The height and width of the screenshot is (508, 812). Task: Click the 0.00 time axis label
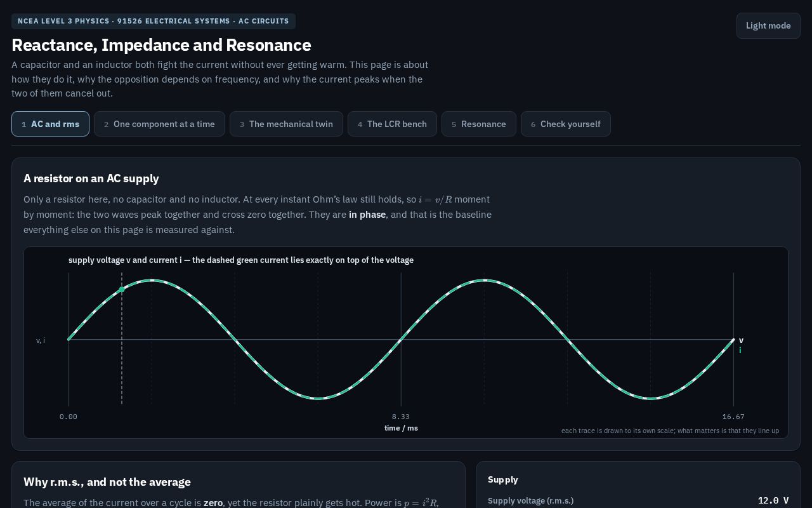69,417
